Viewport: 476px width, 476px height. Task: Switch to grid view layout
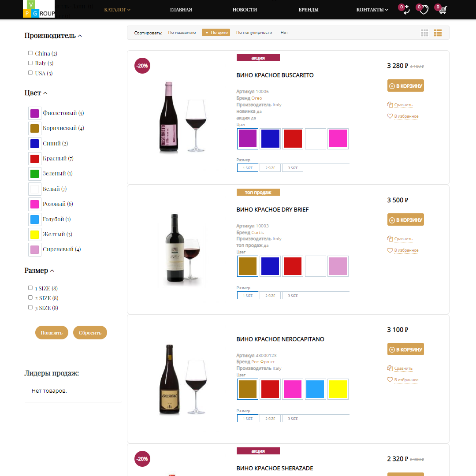424,33
